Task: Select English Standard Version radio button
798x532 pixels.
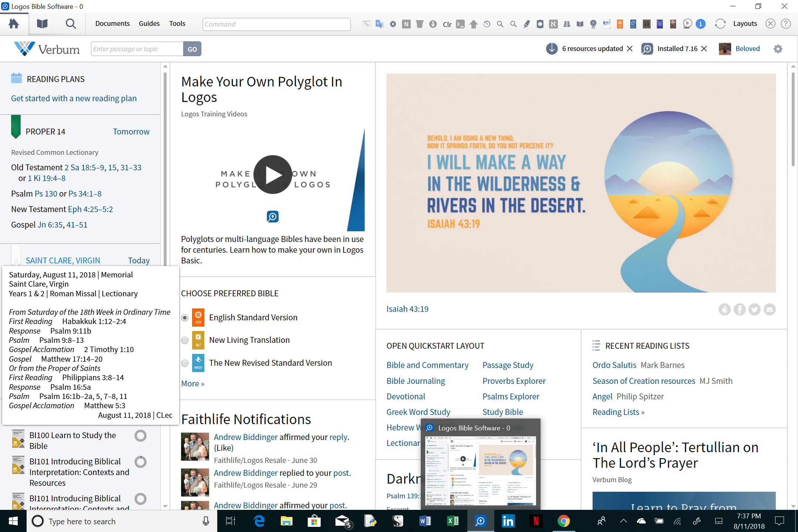Action: pos(185,318)
